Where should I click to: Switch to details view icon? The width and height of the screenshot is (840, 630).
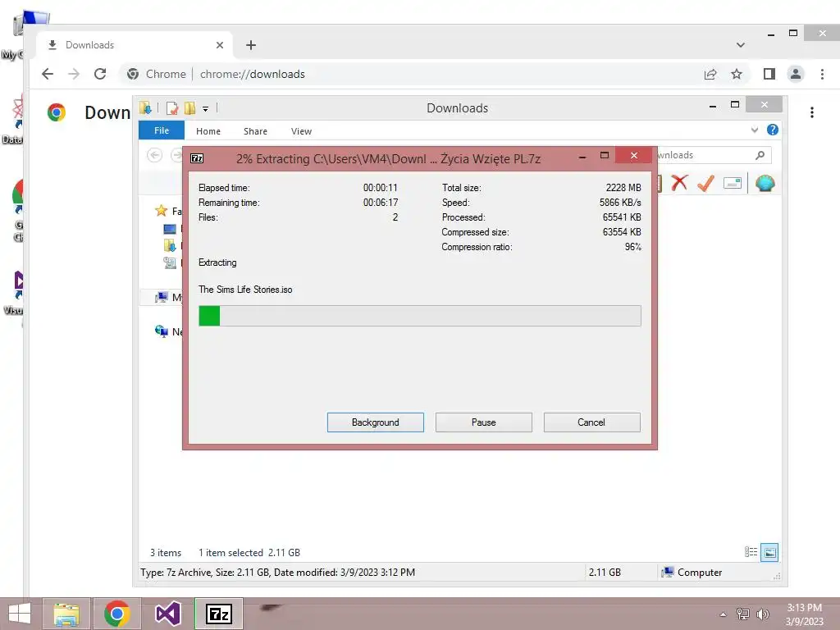coord(751,552)
